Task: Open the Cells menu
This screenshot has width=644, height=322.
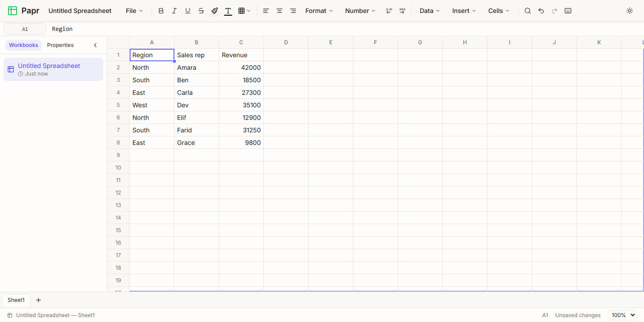Action: [x=499, y=11]
